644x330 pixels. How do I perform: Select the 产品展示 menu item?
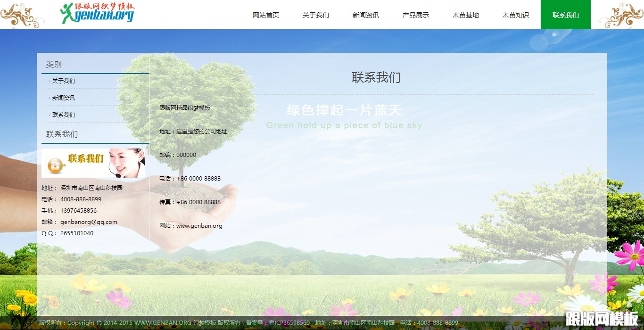coord(416,15)
